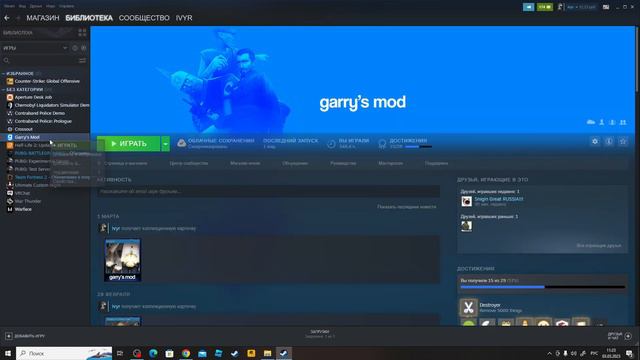640x360 pixels.
Task: Click the recent-activity clock icon
Action: 75,48
